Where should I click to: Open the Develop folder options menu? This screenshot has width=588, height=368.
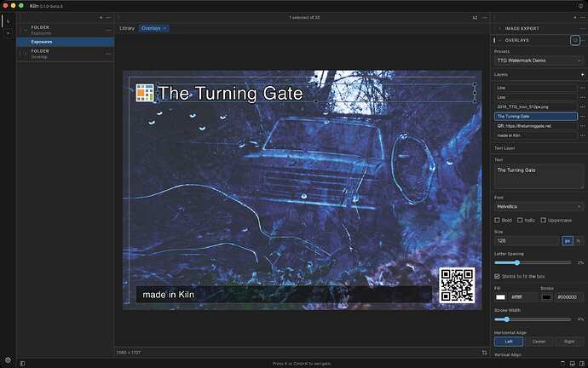click(108, 54)
